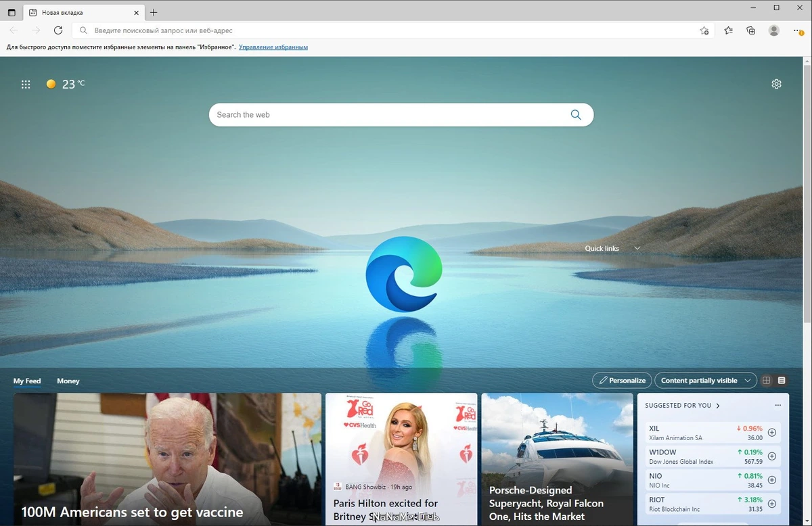The image size is (812, 526).
Task: Add XIL stock to watchlist
Action: 772,433
